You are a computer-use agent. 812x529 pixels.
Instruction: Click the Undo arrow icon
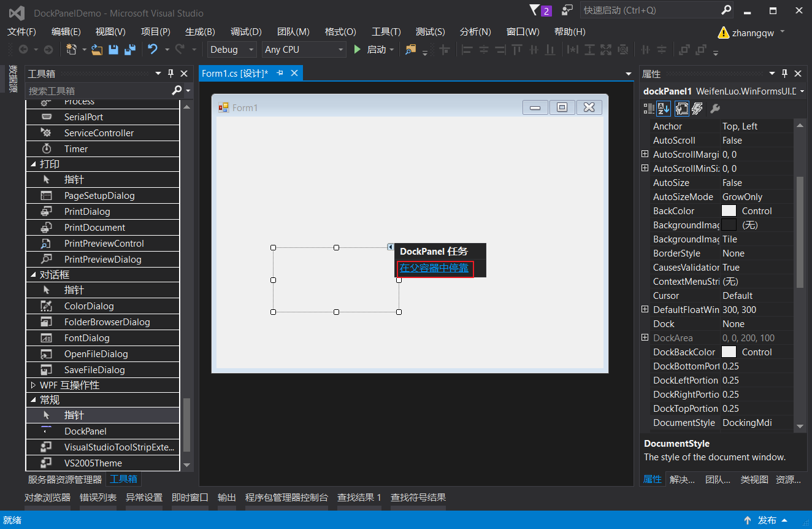click(x=153, y=50)
